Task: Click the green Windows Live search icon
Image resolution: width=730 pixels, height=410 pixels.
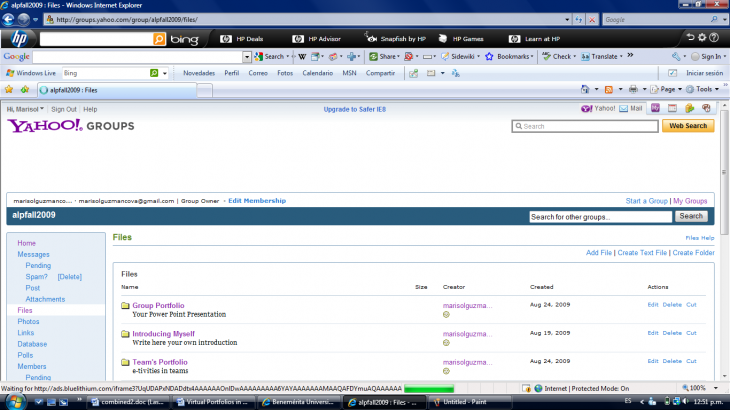Action: tap(154, 73)
